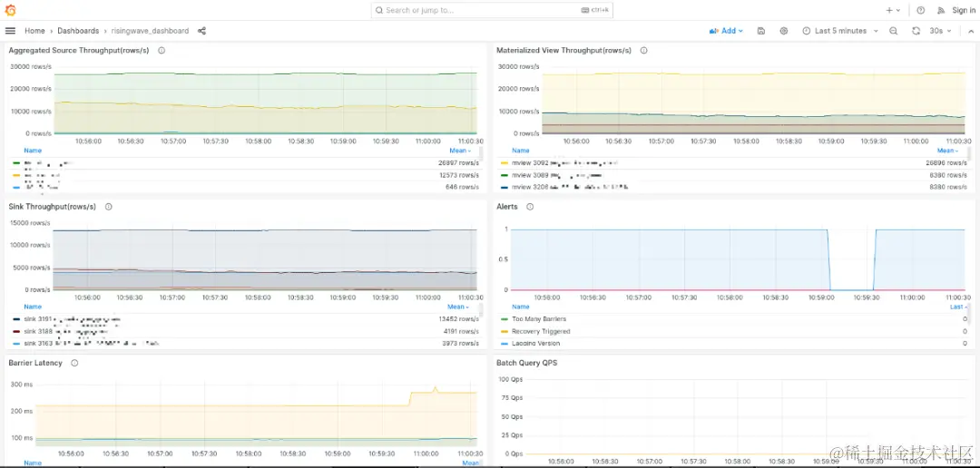The width and height of the screenshot is (980, 468).
Task: Toggle Lagging Version alert series
Action: tap(535, 343)
